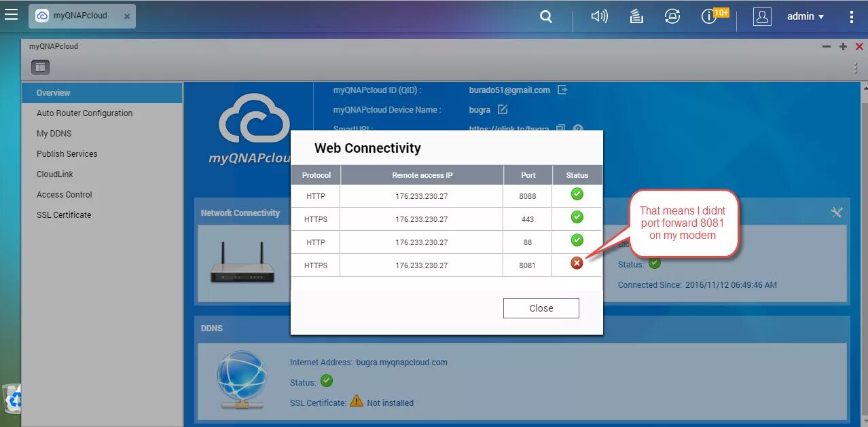Open the search magnifier icon

pyautogui.click(x=546, y=17)
